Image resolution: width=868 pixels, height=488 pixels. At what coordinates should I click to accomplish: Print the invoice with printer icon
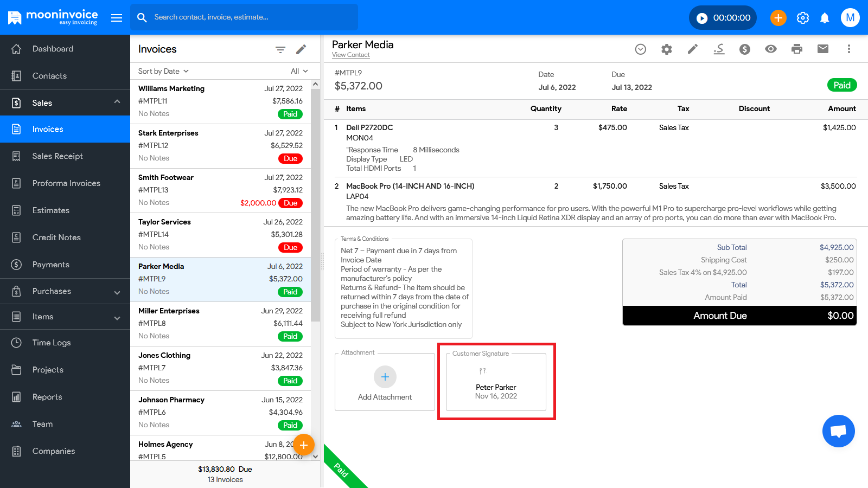point(797,49)
